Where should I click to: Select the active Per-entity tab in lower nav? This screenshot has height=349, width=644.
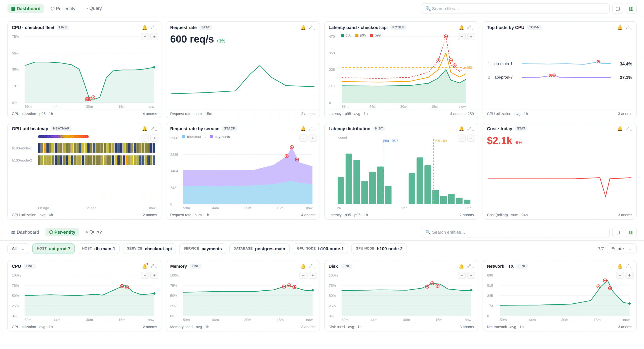[x=62, y=232]
